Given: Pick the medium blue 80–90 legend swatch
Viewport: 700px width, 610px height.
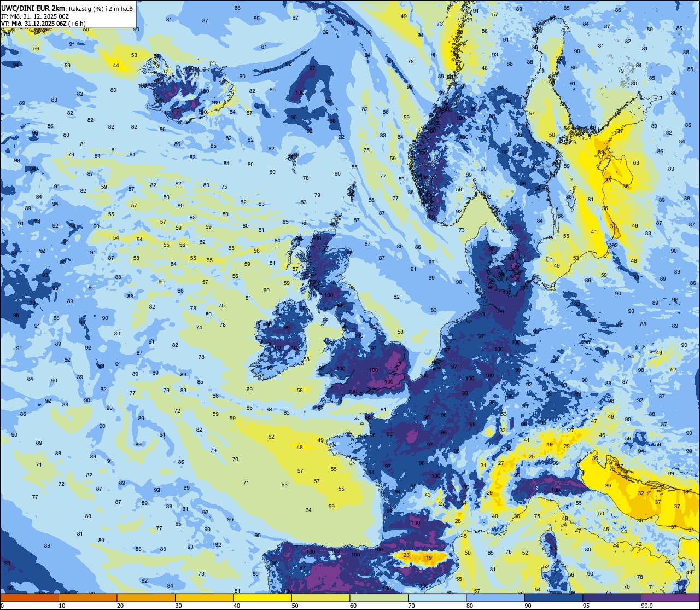Looking at the screenshot, I should (x=495, y=597).
